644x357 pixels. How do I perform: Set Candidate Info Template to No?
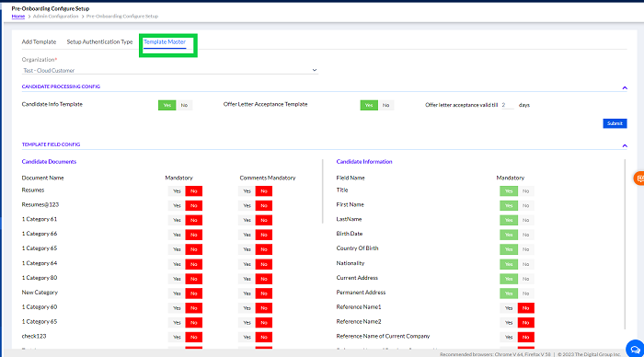point(184,105)
